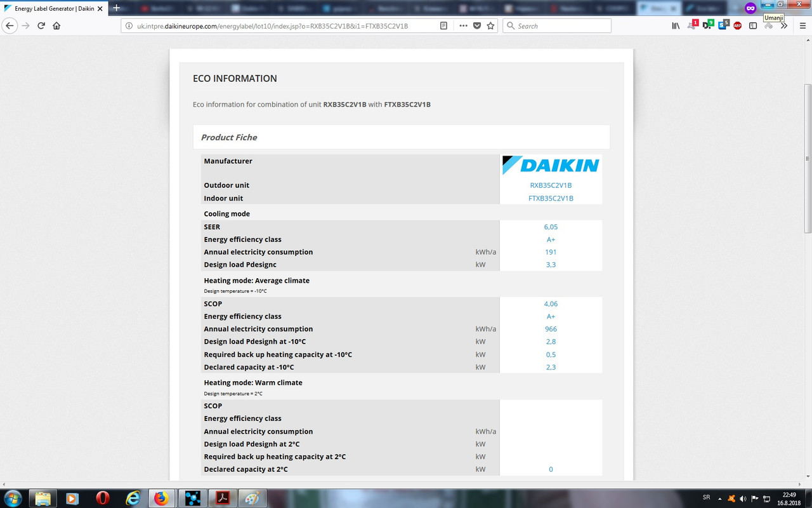
Task: Save page to Pocket
Action: (477, 26)
